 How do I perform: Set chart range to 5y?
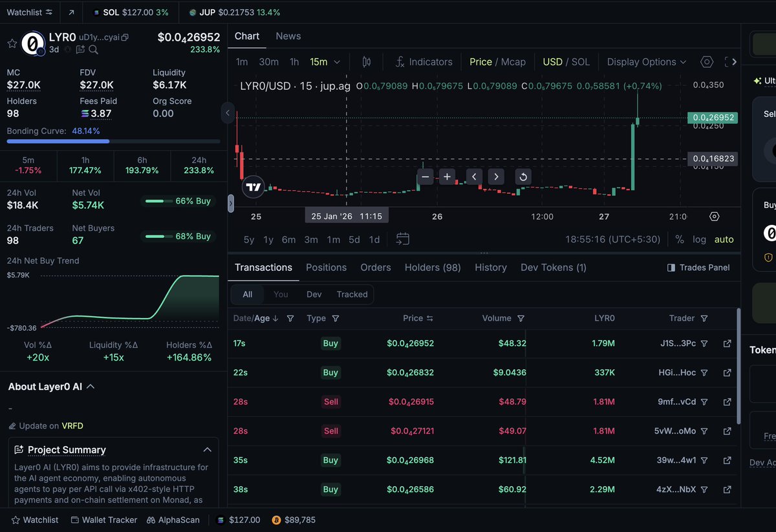click(x=249, y=239)
